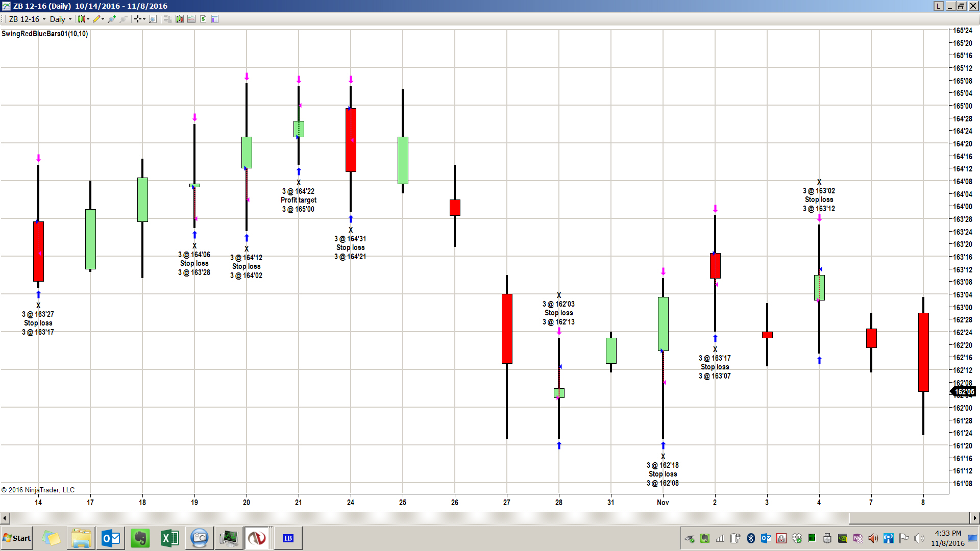Open the zoom frame magnifier icon
Viewport: 980px width, 551px height.
(x=153, y=19)
